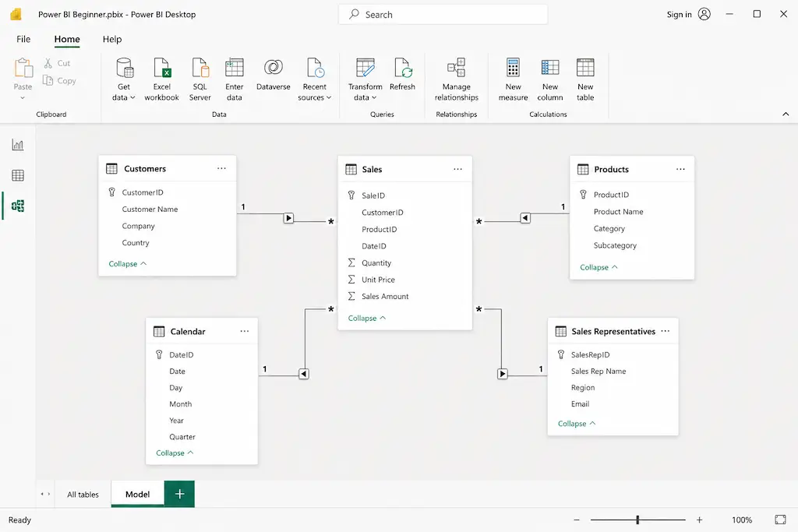This screenshot has width=798, height=532.
Task: Select Model view in sidebar
Action: [x=18, y=206]
